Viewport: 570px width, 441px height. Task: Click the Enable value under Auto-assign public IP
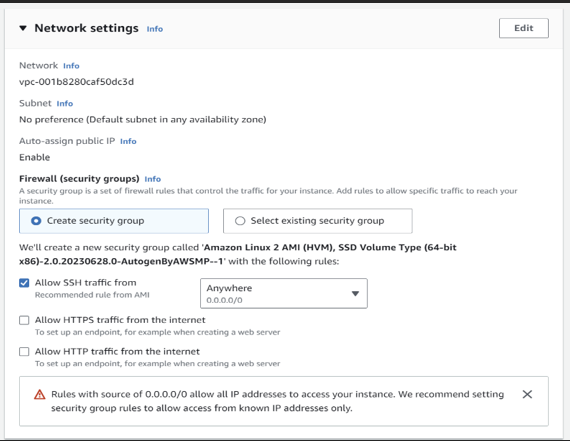point(35,157)
